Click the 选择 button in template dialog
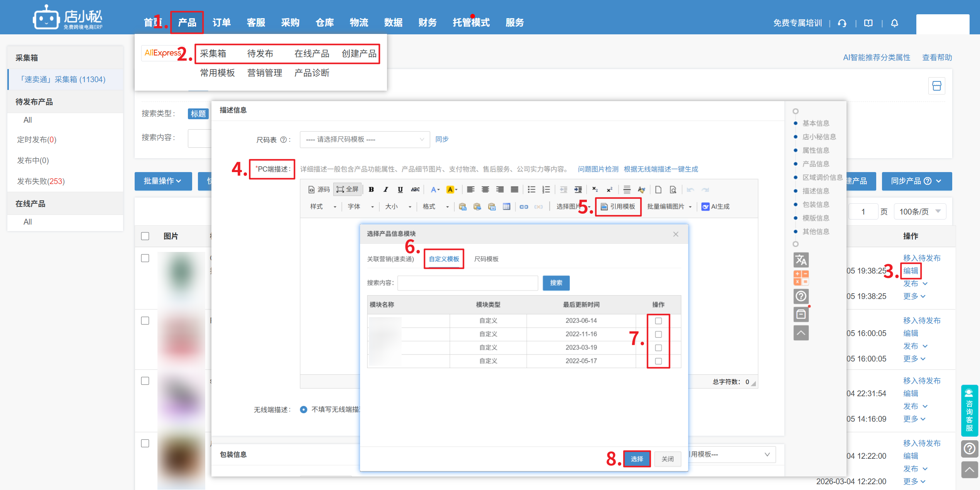This screenshot has height=490, width=980. click(637, 459)
